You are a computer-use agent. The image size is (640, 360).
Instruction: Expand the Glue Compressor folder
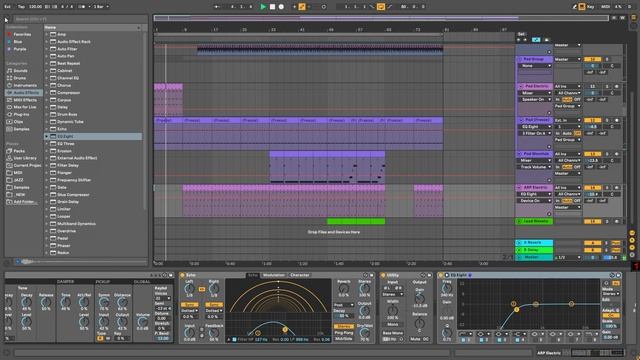click(x=47, y=195)
